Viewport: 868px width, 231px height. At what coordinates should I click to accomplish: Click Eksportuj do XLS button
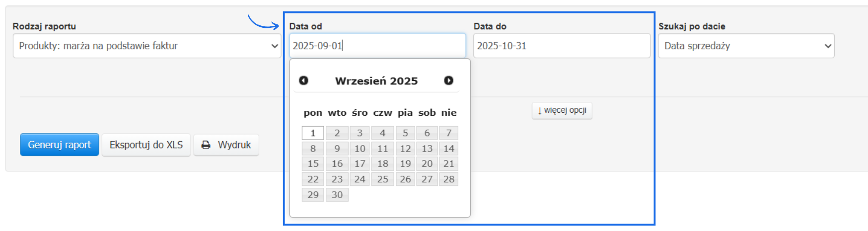coord(146,145)
